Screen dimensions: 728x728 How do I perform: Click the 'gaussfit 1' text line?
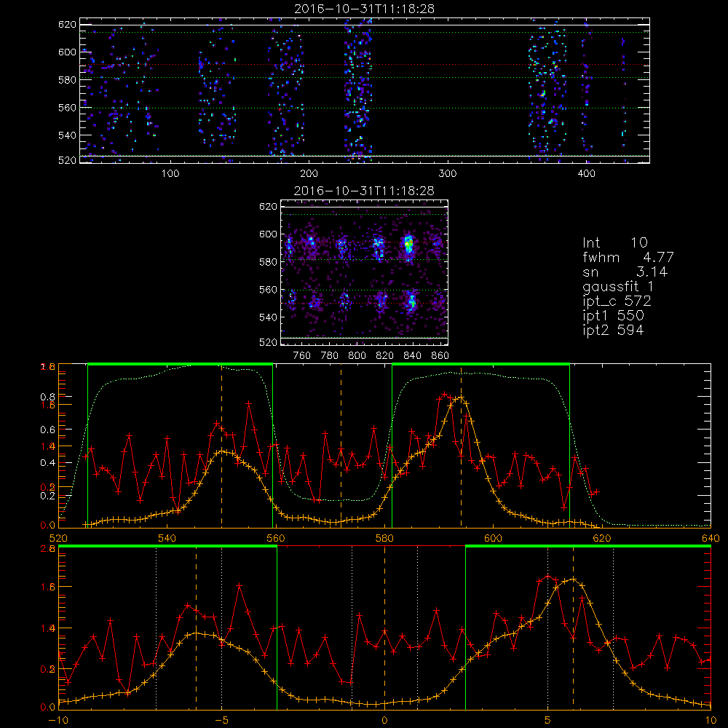click(x=618, y=286)
